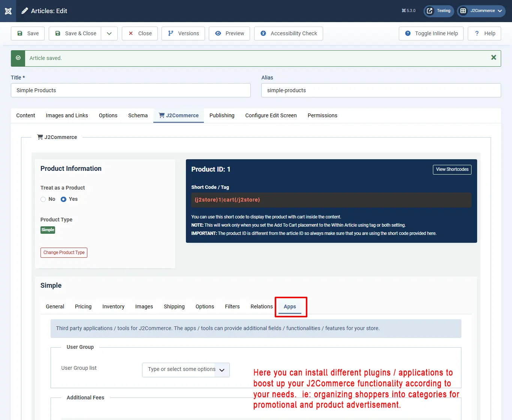The image size is (512, 420).
Task: Open the User Group list dropdown
Action: coord(186,370)
